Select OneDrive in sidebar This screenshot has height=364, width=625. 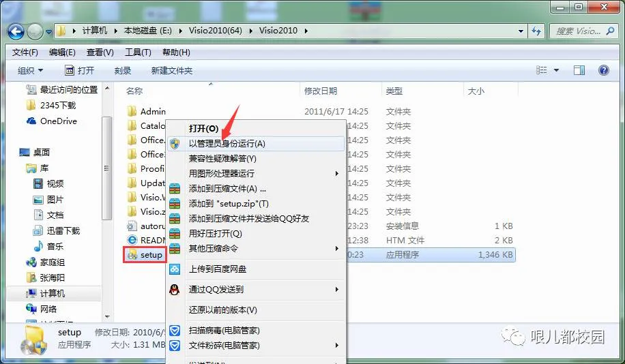tap(51, 121)
